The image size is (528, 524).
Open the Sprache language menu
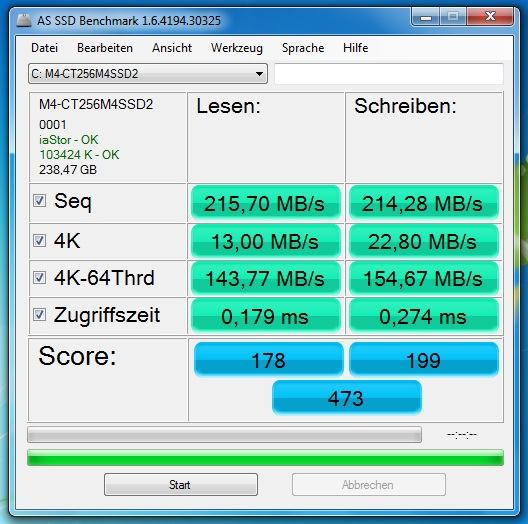303,48
